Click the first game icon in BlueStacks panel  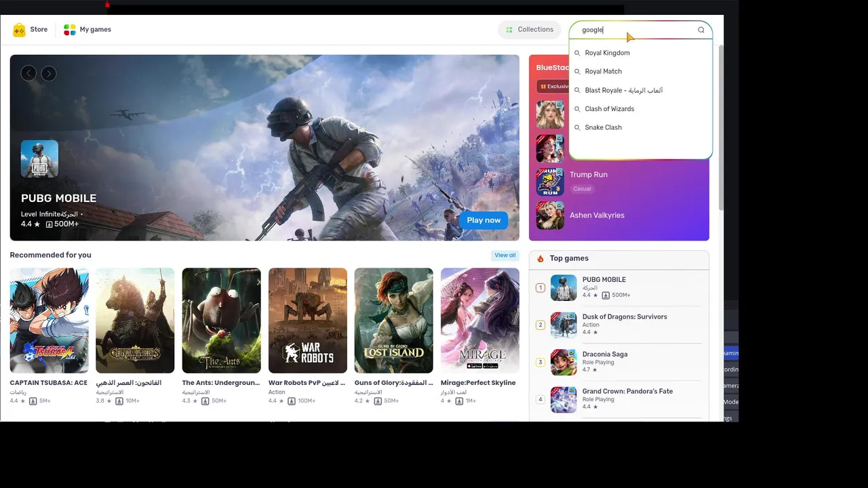pos(550,115)
